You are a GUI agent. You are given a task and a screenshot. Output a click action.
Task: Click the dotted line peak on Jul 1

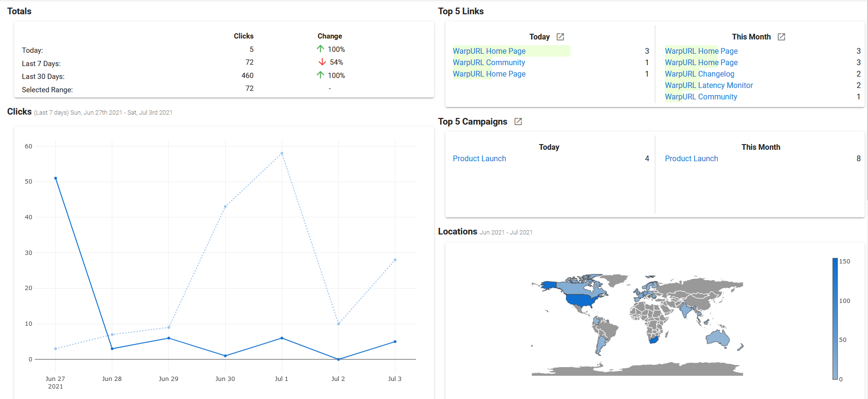click(282, 153)
